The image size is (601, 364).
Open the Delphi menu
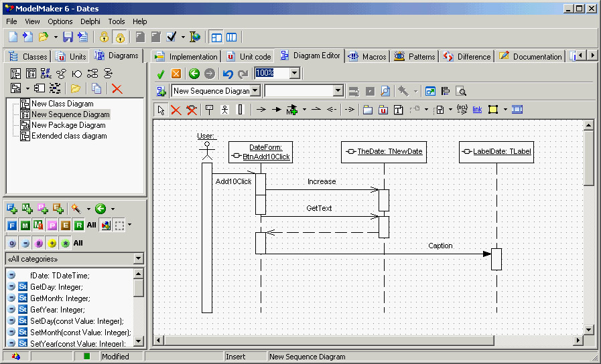(90, 21)
